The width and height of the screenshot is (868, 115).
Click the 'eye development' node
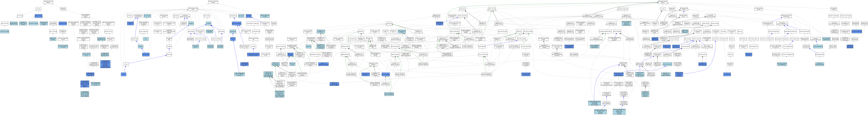(x=820, y=55)
